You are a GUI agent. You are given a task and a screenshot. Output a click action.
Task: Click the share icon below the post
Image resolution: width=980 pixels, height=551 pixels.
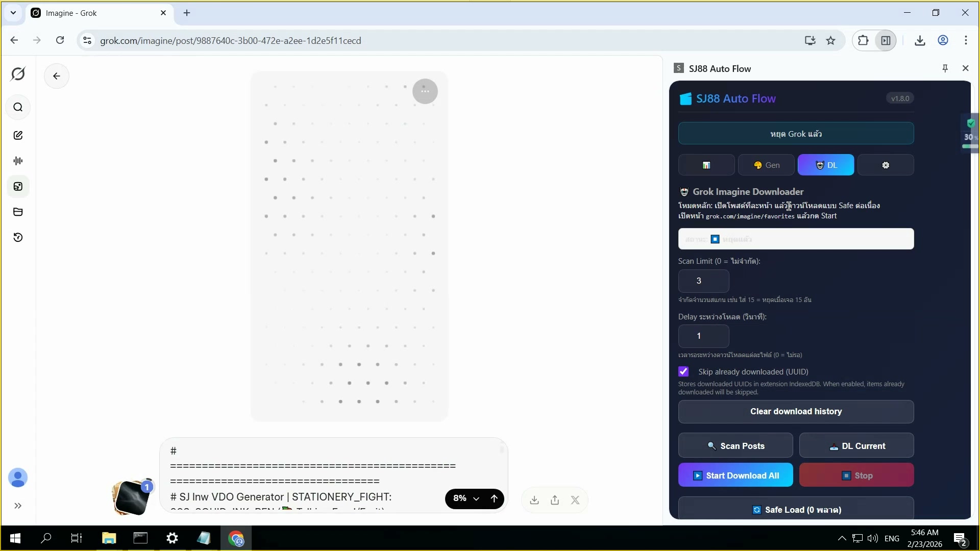555,500
